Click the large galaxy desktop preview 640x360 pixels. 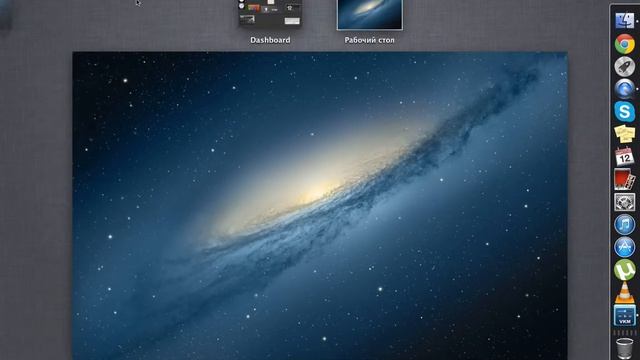point(320,206)
